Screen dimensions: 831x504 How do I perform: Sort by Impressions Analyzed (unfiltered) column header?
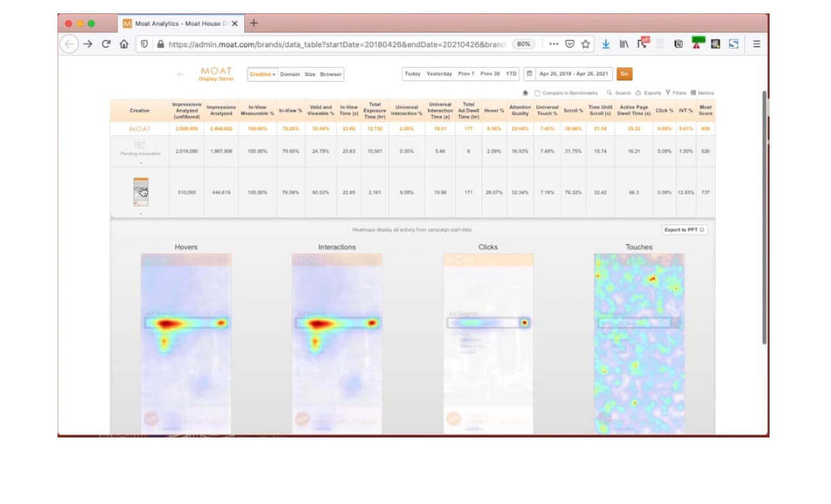point(187,110)
